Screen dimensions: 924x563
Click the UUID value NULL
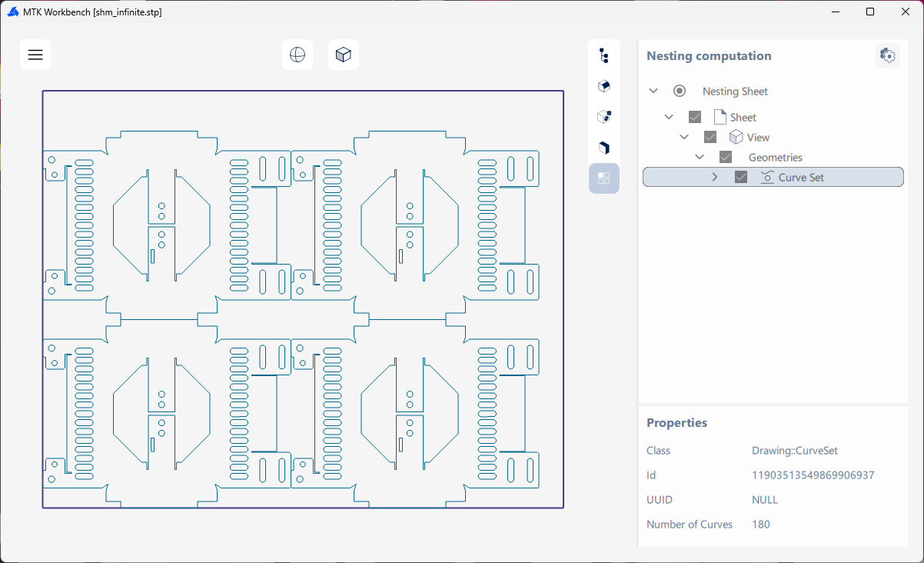pyautogui.click(x=765, y=500)
